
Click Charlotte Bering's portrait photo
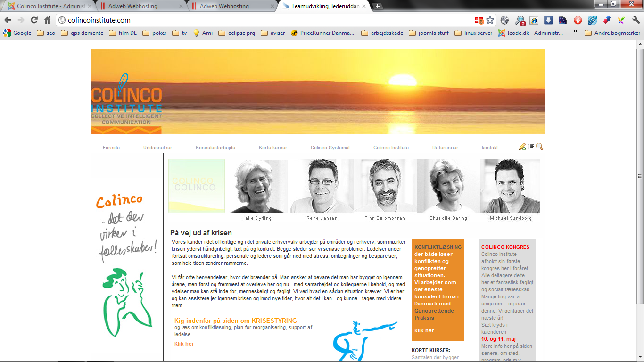448,187
